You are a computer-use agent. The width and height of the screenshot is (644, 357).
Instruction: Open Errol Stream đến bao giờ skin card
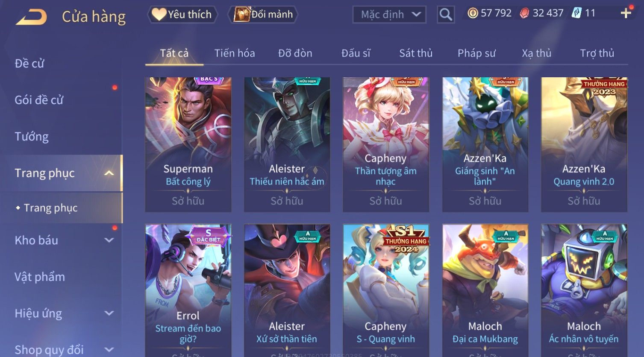point(188,290)
